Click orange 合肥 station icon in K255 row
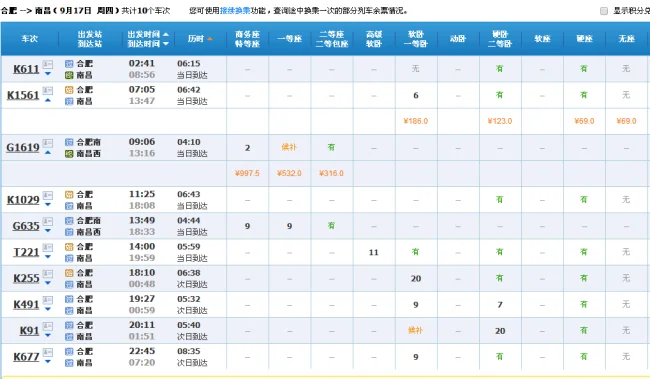This screenshot has height=379, width=650. [x=69, y=273]
